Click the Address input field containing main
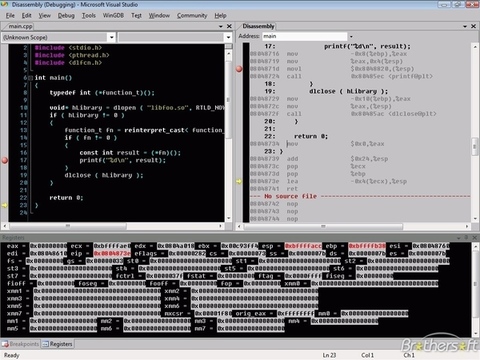This screenshot has width=480, height=360. pyautogui.click(x=304, y=36)
